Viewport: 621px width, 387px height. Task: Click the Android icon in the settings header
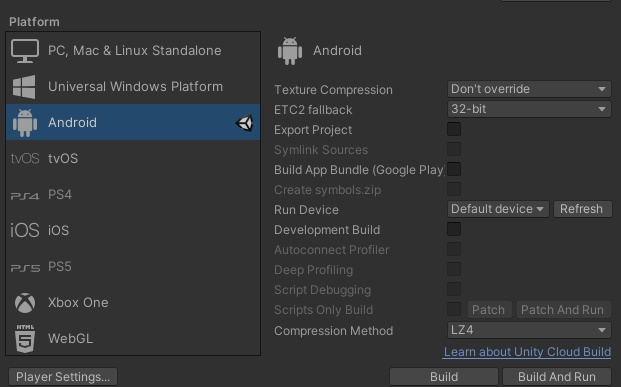(x=290, y=51)
